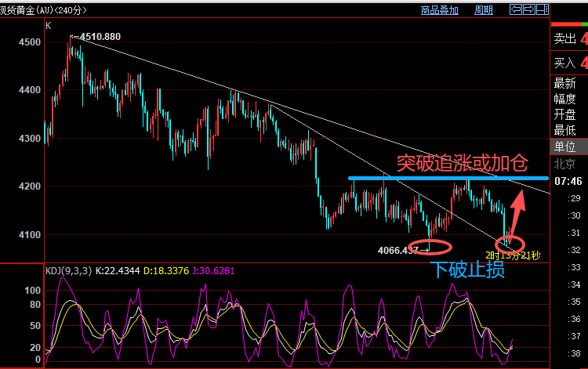Click the 4100 price axis label

tap(30, 234)
